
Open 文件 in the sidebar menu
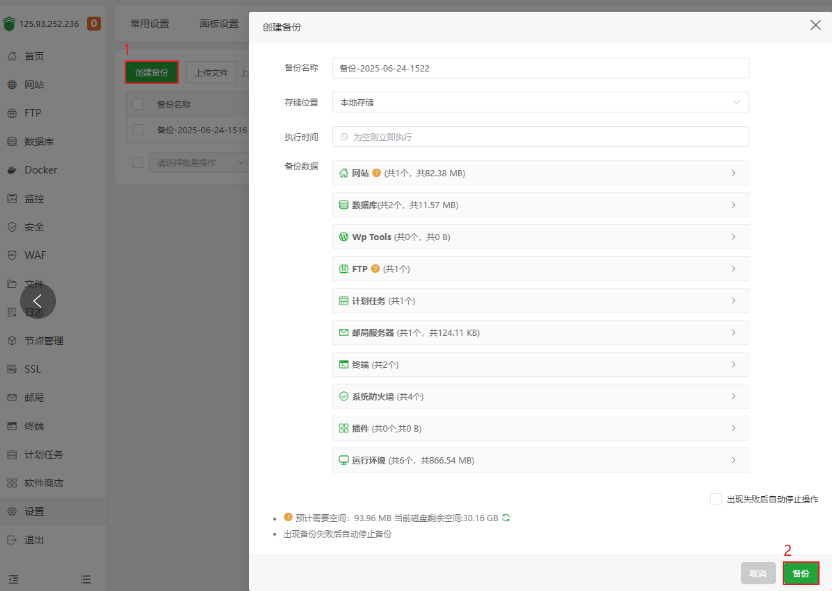coord(34,284)
